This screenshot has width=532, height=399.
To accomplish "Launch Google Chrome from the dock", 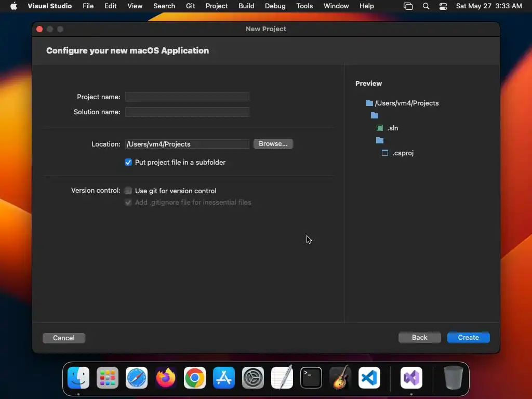I will [x=195, y=378].
